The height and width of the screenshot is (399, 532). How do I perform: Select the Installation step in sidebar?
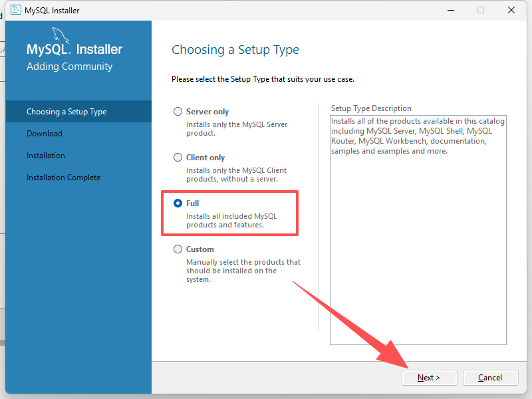pyautogui.click(x=46, y=156)
